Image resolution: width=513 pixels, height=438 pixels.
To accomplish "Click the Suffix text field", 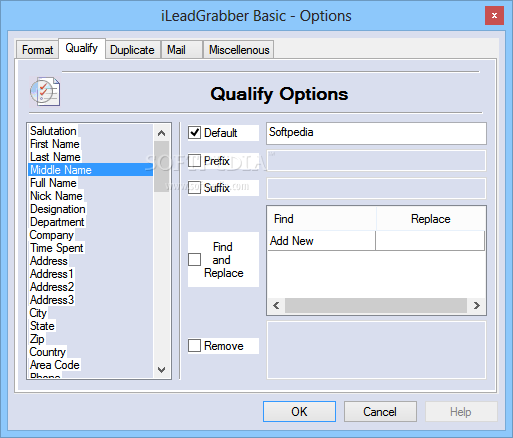I will tap(376, 188).
